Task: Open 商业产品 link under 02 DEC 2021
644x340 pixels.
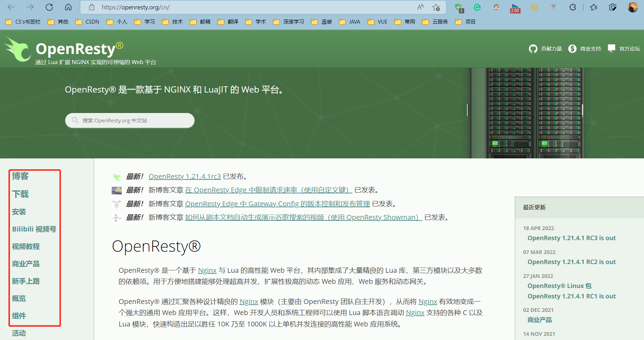Action: pyautogui.click(x=540, y=320)
